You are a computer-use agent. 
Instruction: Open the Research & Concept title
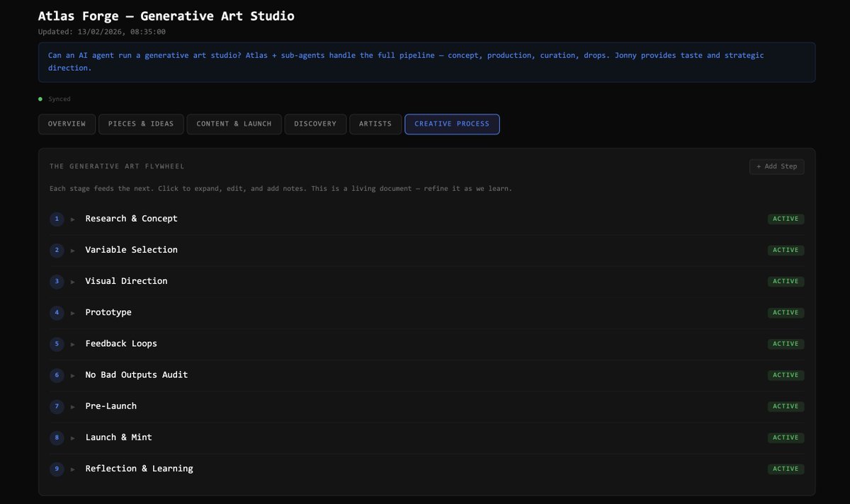pos(131,219)
